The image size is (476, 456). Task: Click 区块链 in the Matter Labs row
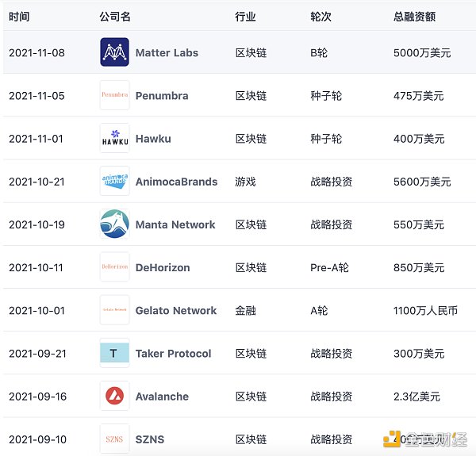(251, 53)
